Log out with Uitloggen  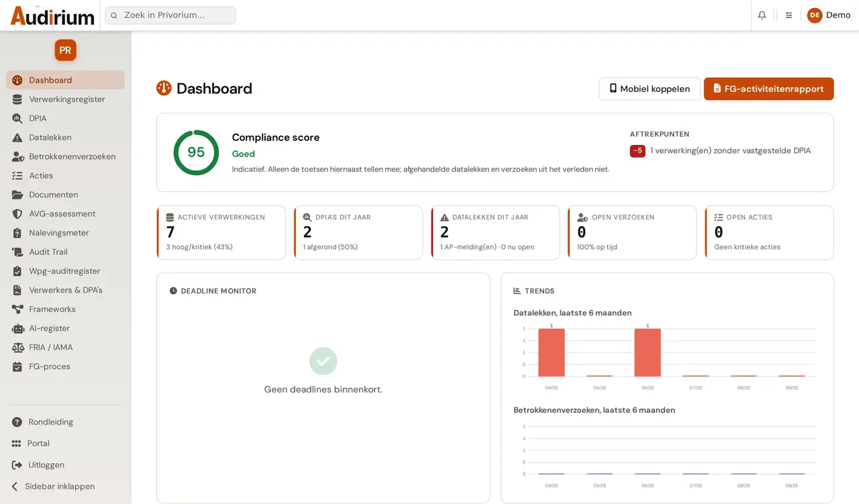coord(65,465)
